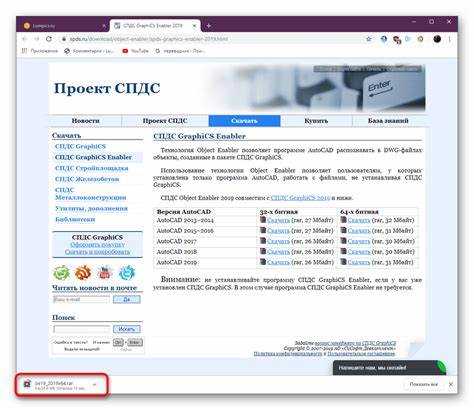Download 32-bit enabler for AutoCAD 2018
The image size is (474, 410).
[278, 252]
